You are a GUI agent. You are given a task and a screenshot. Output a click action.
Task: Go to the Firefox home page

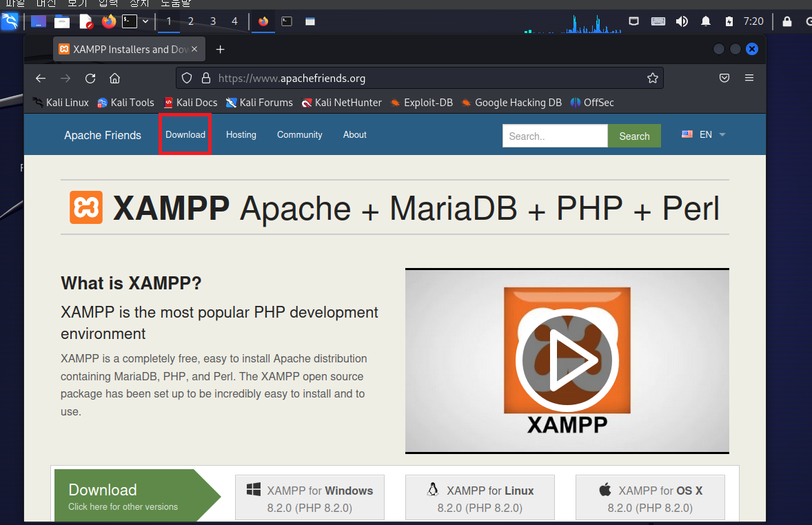point(115,78)
